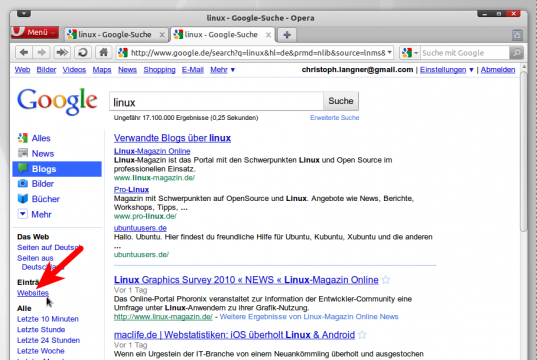This screenshot has width=537, height=360.
Task: Click the window menu button in title bar
Action: pos(24,14)
